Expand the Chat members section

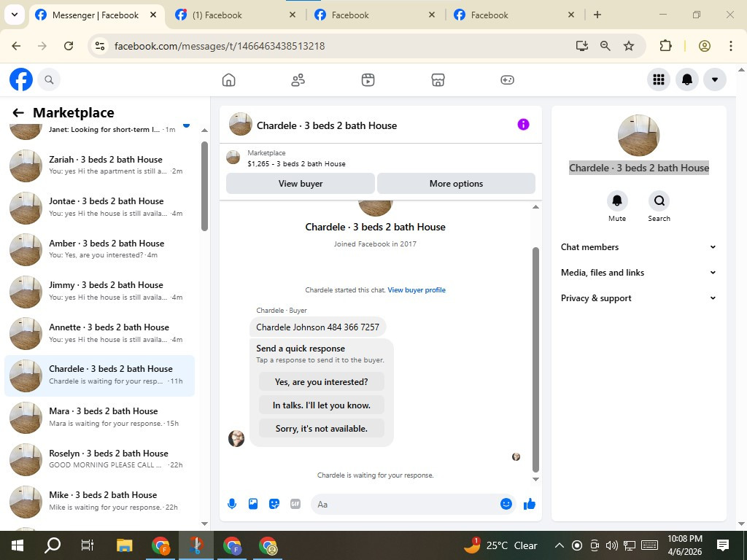point(638,246)
